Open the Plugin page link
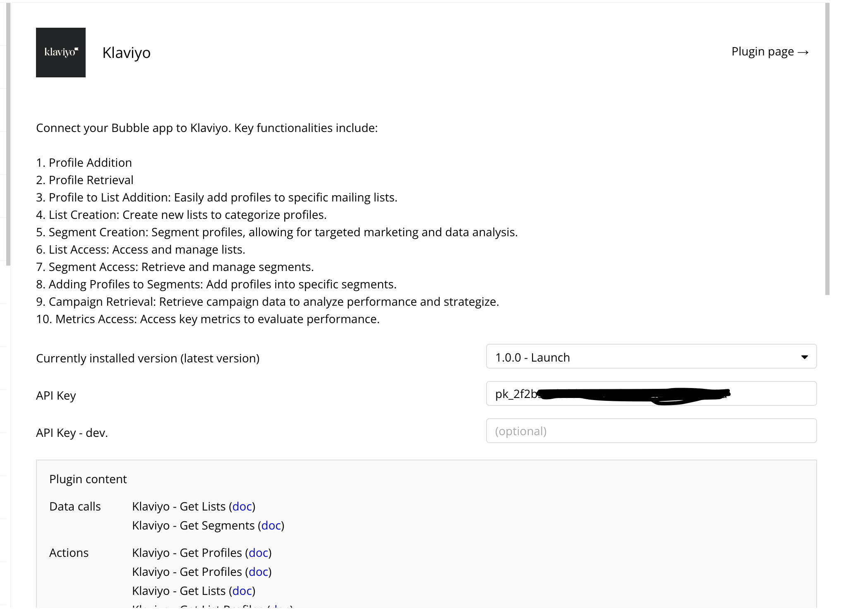Viewport: 851px width, 616px height. [770, 52]
